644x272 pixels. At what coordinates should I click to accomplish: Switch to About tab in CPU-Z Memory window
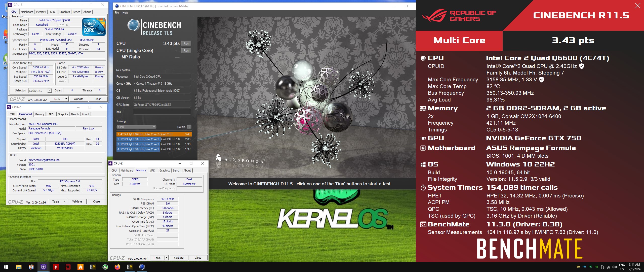pyautogui.click(x=187, y=171)
